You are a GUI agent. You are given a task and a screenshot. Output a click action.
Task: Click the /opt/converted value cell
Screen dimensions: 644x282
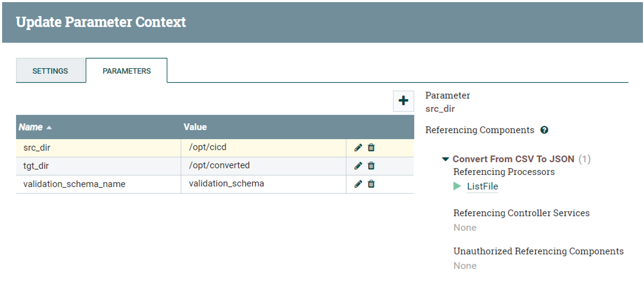click(264, 166)
